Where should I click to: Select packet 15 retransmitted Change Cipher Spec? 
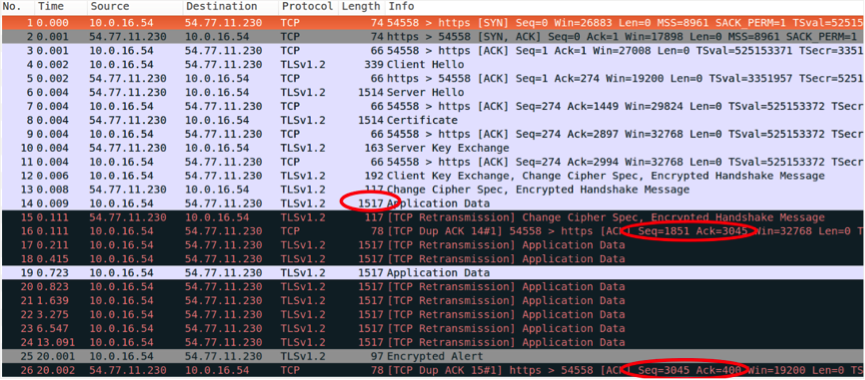[x=432, y=217]
